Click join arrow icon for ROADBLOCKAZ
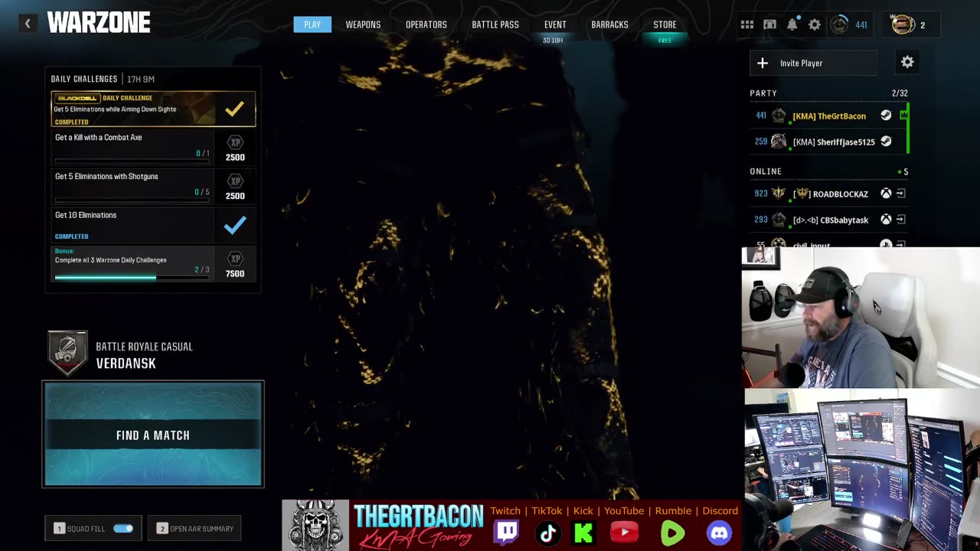The image size is (980, 551). tap(901, 194)
